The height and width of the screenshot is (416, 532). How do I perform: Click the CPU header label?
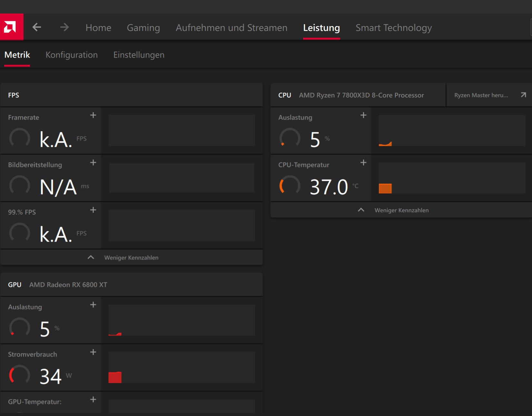click(x=285, y=95)
